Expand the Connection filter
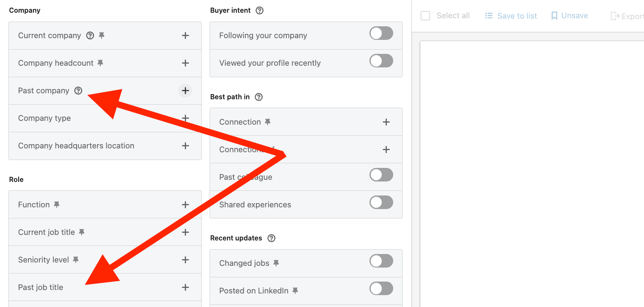This screenshot has width=644, height=307. [386, 122]
